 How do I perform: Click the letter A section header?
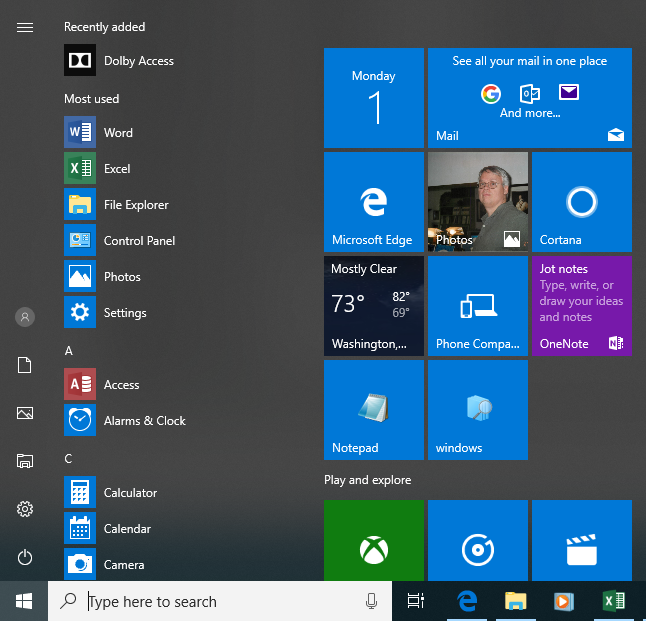pyautogui.click(x=69, y=351)
